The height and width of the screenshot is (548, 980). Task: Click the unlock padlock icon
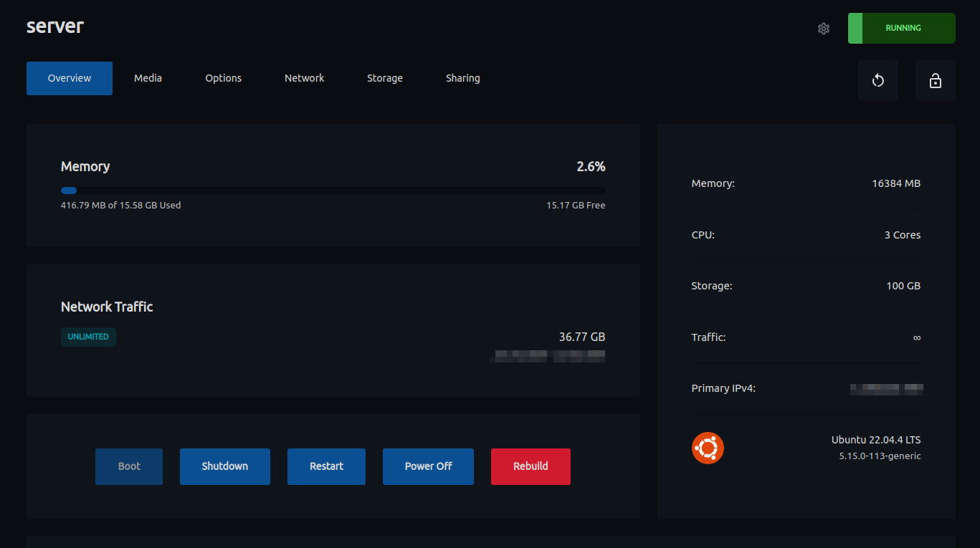click(936, 81)
